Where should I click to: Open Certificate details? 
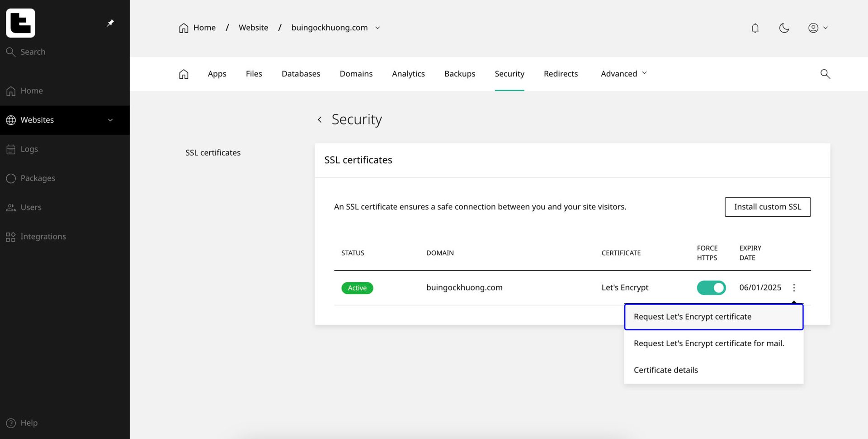665,370
